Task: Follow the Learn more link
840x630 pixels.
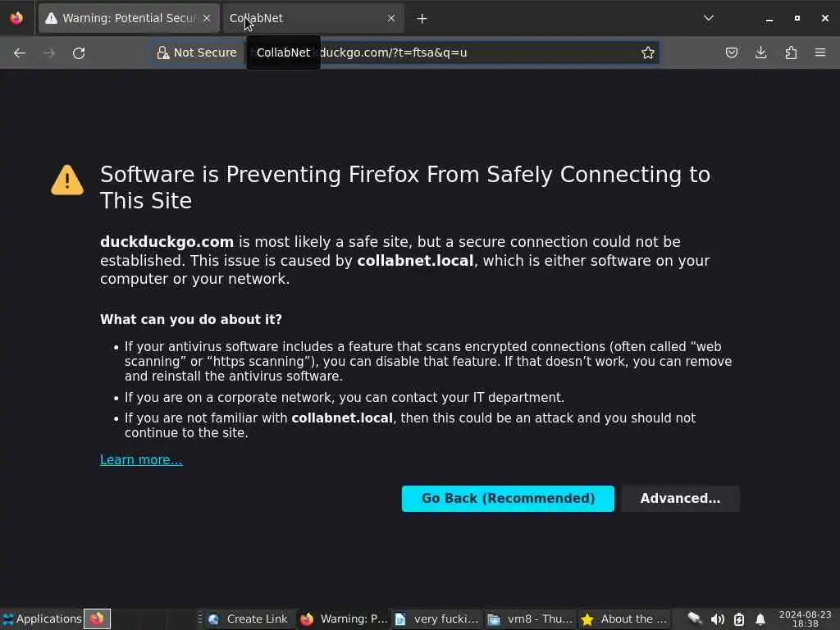Action: coord(141,459)
